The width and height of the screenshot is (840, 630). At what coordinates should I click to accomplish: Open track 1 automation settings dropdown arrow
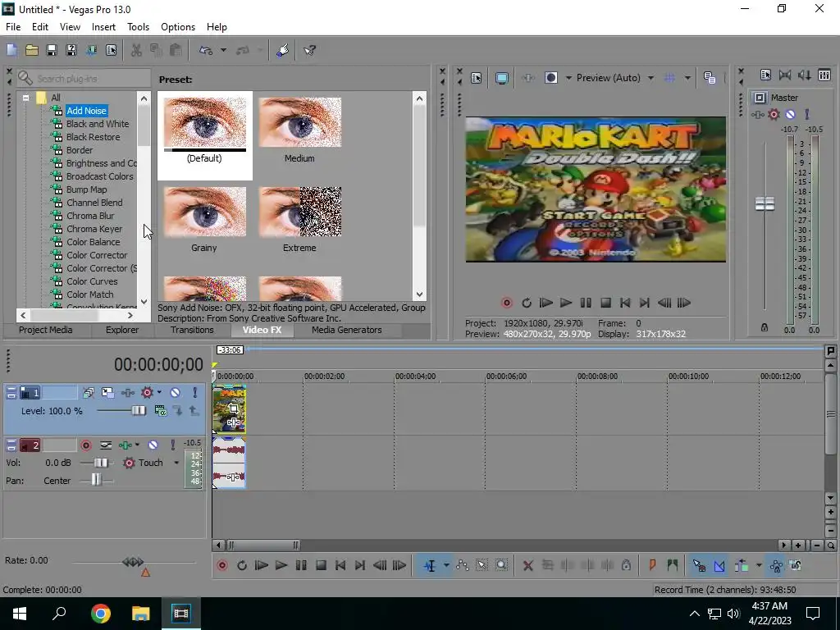click(x=159, y=393)
